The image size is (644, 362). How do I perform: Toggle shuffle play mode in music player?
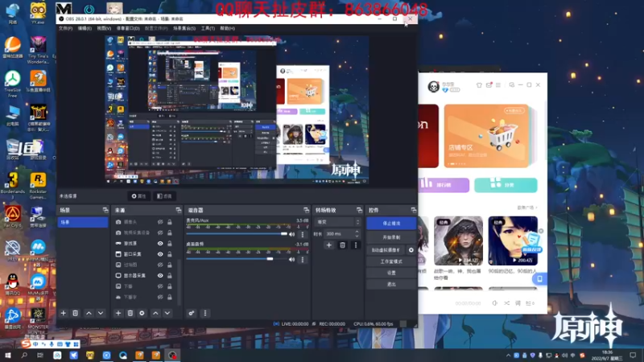pos(507,303)
